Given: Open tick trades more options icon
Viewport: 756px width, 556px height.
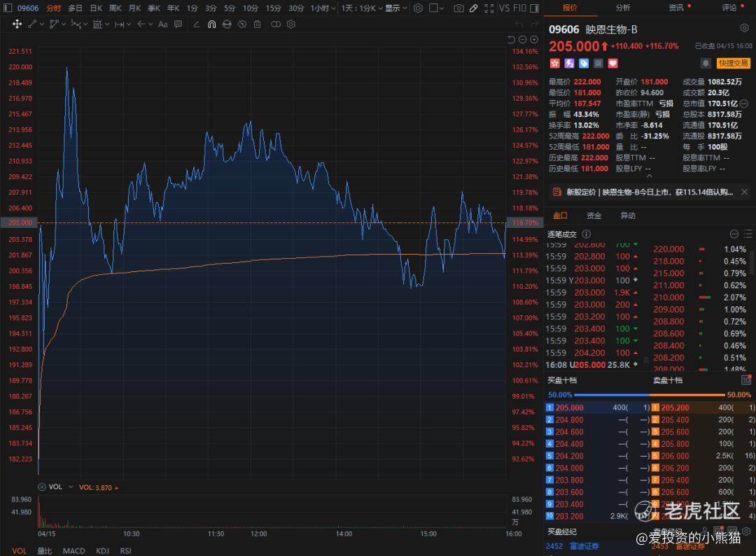Looking at the screenshot, I should (x=734, y=234).
